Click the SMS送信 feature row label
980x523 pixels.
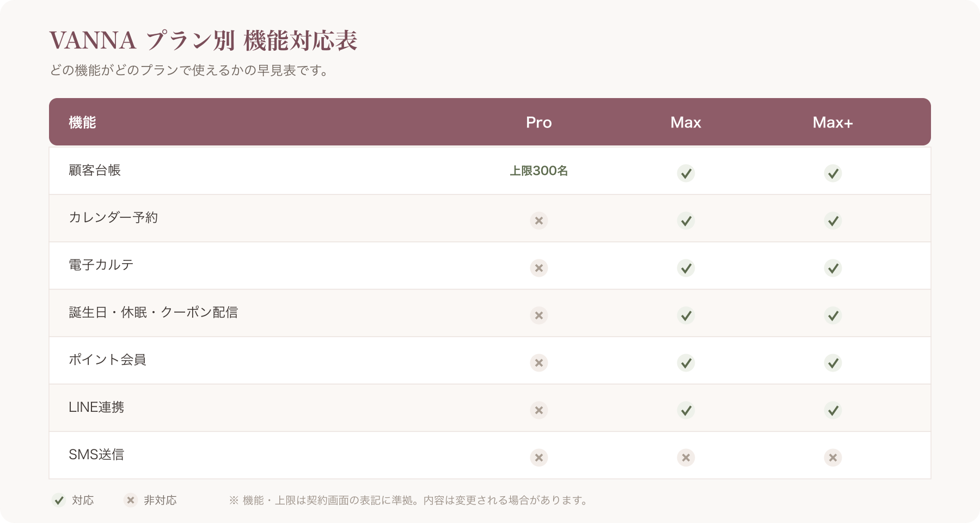[x=96, y=455]
